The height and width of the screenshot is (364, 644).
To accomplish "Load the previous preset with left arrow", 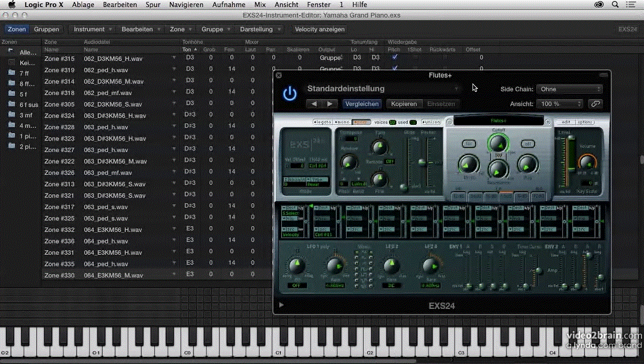I will pyautogui.click(x=314, y=104).
